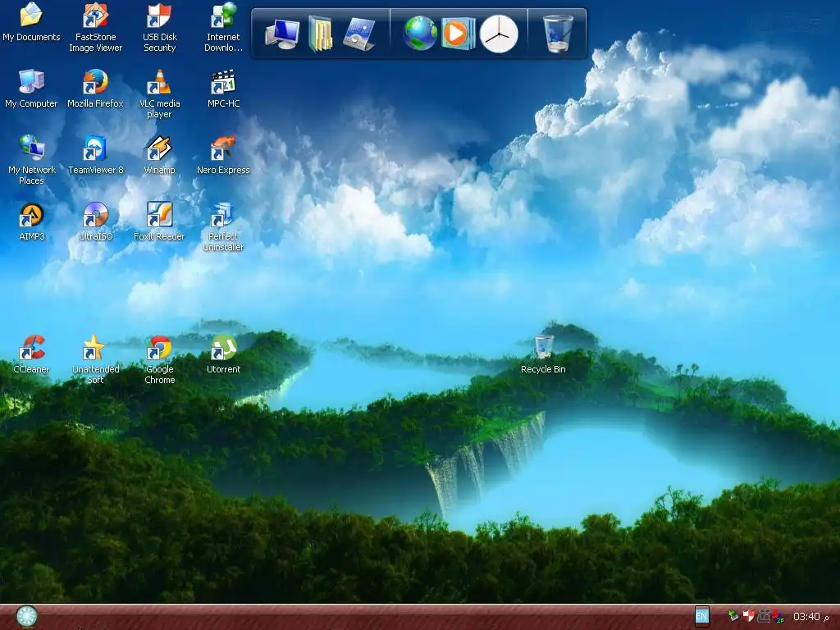Select the Google Chrome shortcut
This screenshot has width=840, height=630.
click(160, 359)
